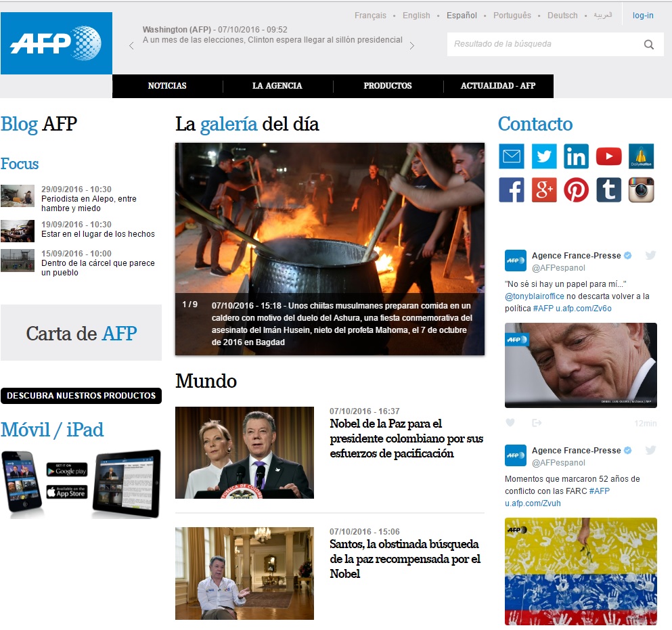Open the Instagram icon

[x=641, y=190]
